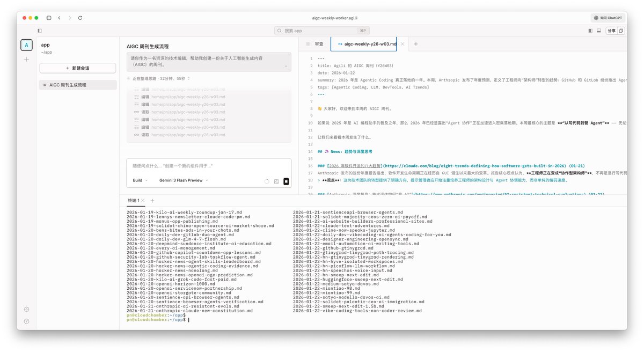Click the AIGC 周刊生成流程 conversation header
Image resolution: width=644 pixels, height=352 pixels.
(x=148, y=47)
